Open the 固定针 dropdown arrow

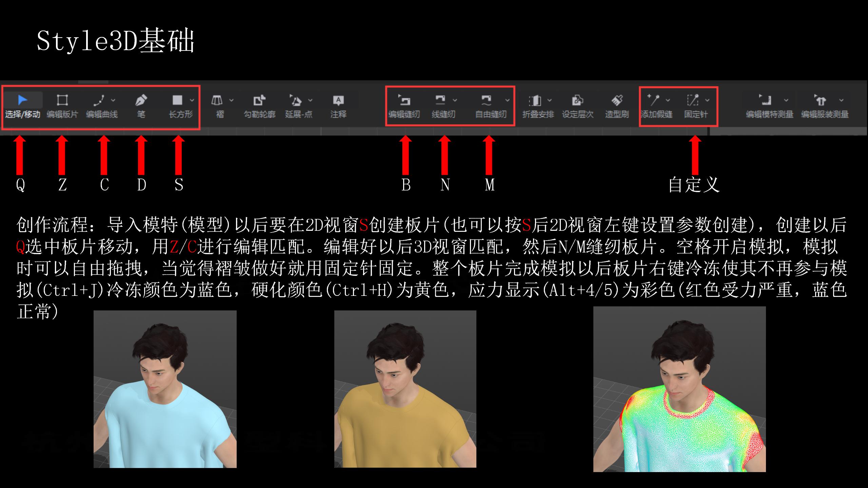[x=707, y=100]
